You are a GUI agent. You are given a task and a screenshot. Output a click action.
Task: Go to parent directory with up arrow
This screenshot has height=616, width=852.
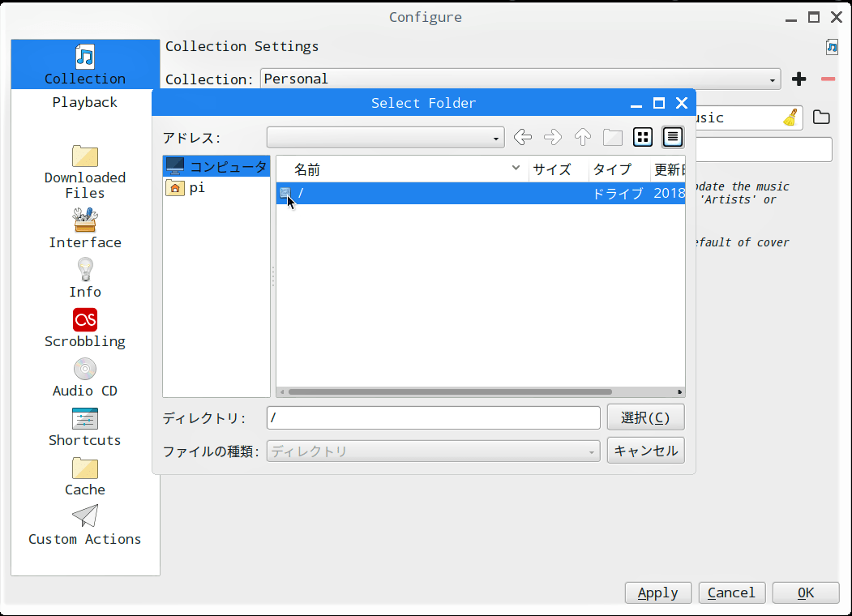click(x=582, y=137)
